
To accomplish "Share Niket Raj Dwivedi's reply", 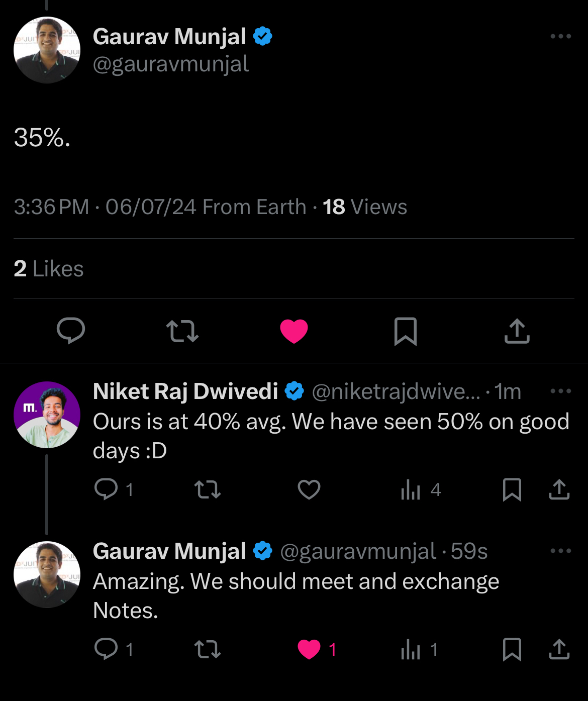I will point(559,489).
